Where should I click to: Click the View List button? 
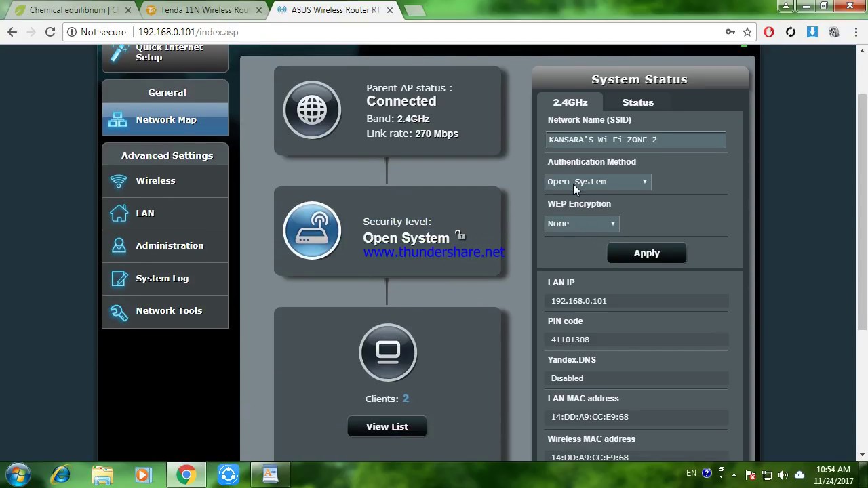click(387, 426)
